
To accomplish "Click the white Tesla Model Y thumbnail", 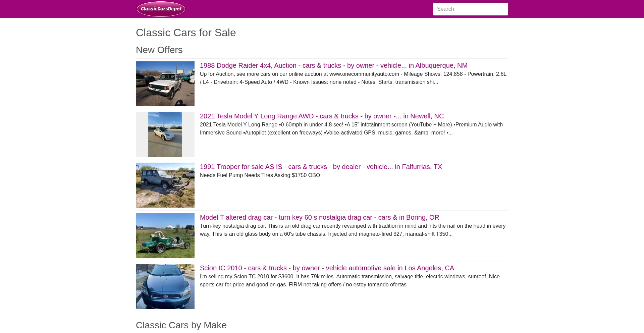I will [165, 134].
